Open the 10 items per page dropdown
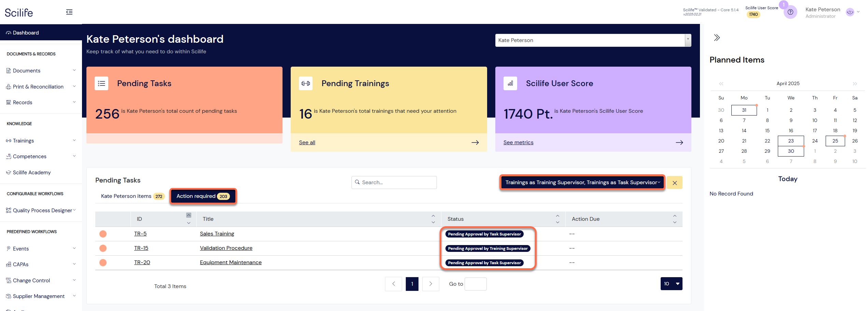868x311 pixels. coord(671,284)
